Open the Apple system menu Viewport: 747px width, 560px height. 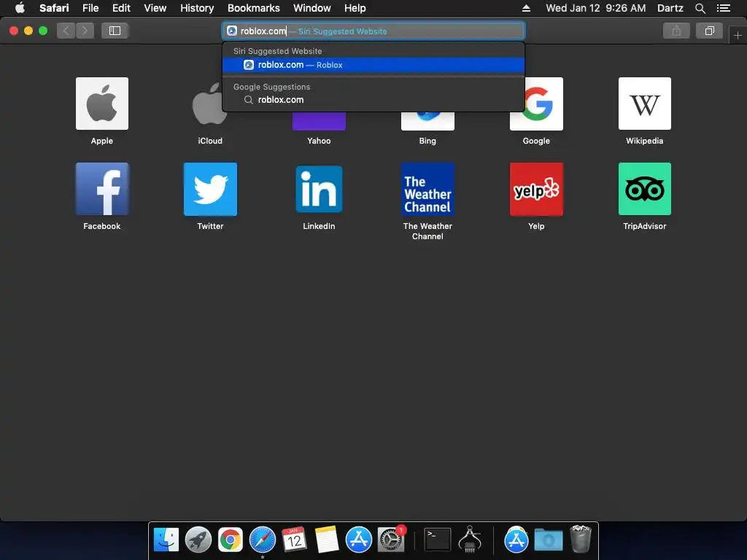pyautogui.click(x=20, y=7)
